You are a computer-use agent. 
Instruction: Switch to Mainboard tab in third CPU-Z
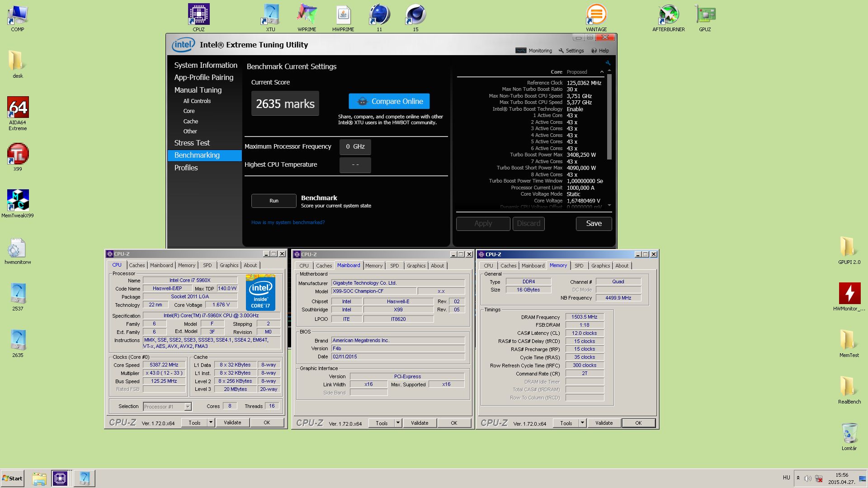533,266
